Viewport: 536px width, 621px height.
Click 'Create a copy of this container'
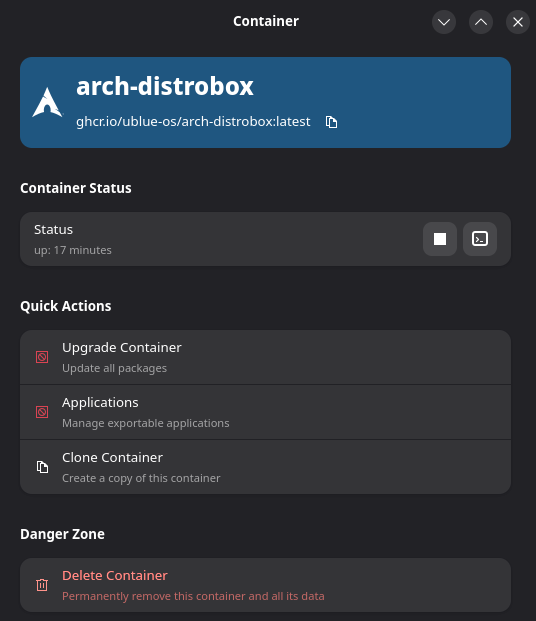pyautogui.click(x=141, y=478)
